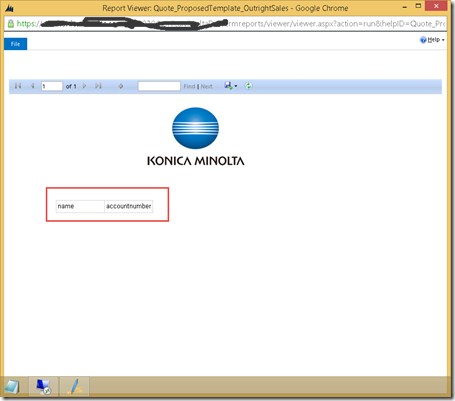This screenshot has width=455, height=401.
Task: Click the export save disk icon
Action: pos(228,86)
